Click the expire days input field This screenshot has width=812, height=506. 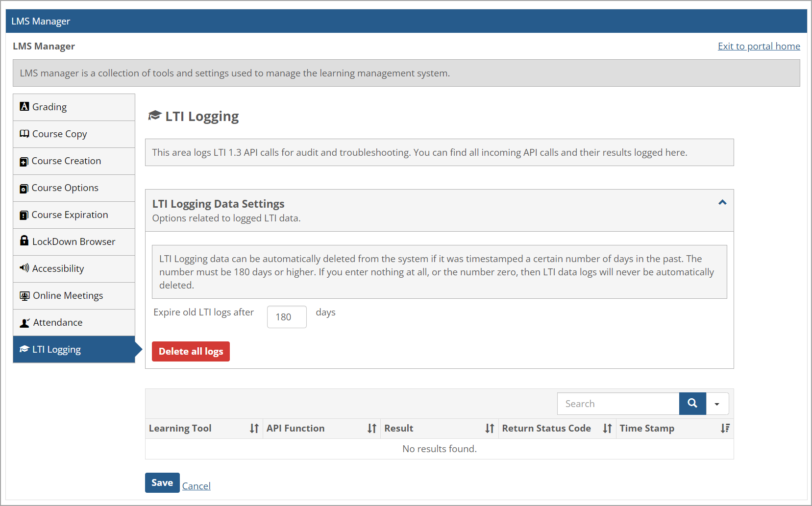[x=287, y=317]
